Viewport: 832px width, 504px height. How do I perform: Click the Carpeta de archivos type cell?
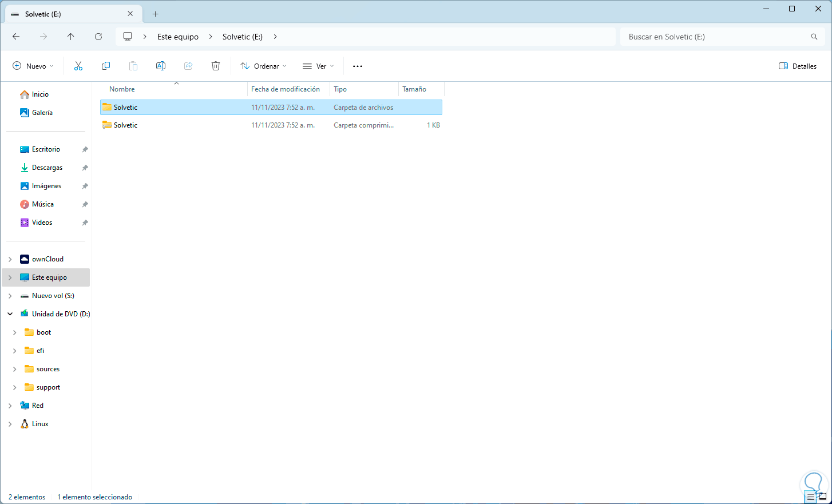coord(363,108)
